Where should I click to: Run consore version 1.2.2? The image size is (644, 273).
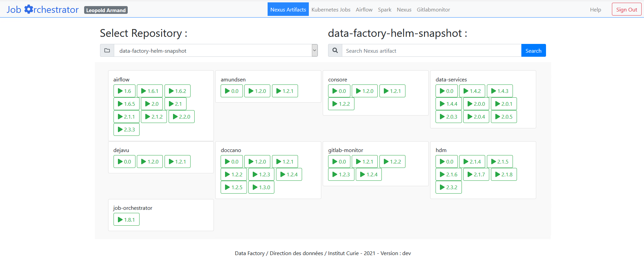341,104
